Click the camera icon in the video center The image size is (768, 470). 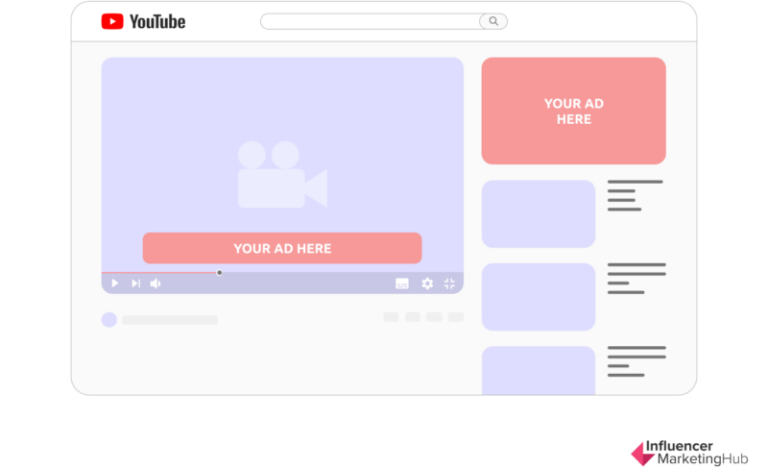pos(281,175)
